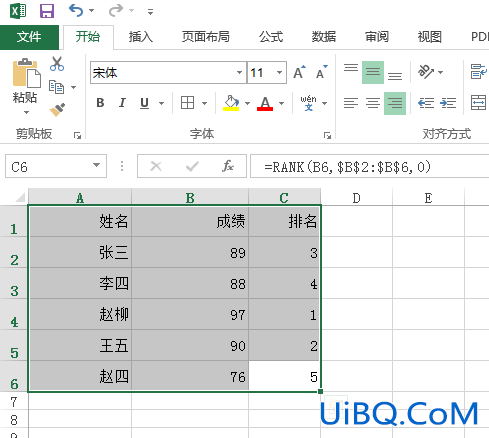489x438 pixels.
Task: Switch to the 插入 (Insert) tab
Action: (141, 37)
